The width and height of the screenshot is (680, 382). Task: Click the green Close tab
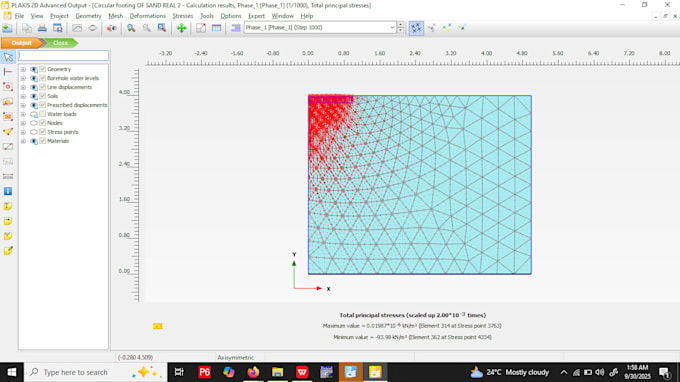coord(60,43)
